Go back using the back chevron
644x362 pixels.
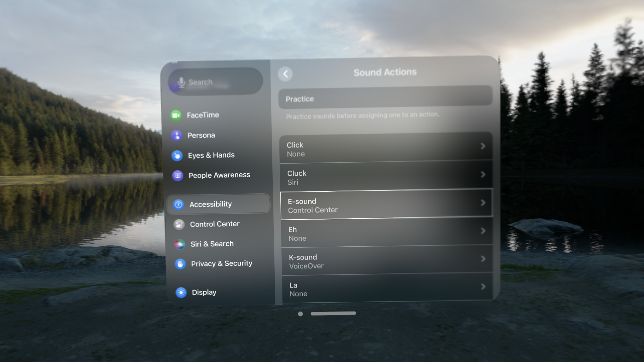(285, 74)
